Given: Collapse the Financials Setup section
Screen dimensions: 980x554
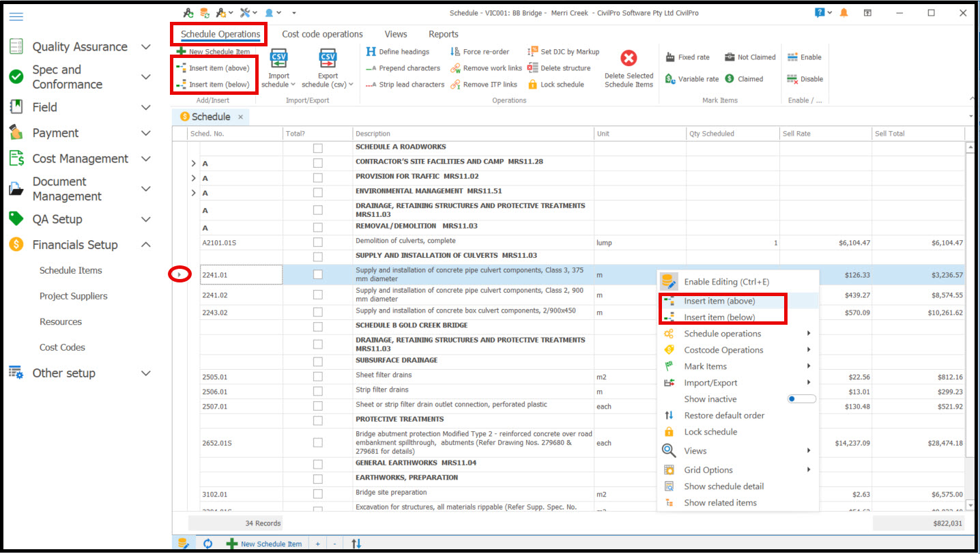Looking at the screenshot, I should click(145, 245).
